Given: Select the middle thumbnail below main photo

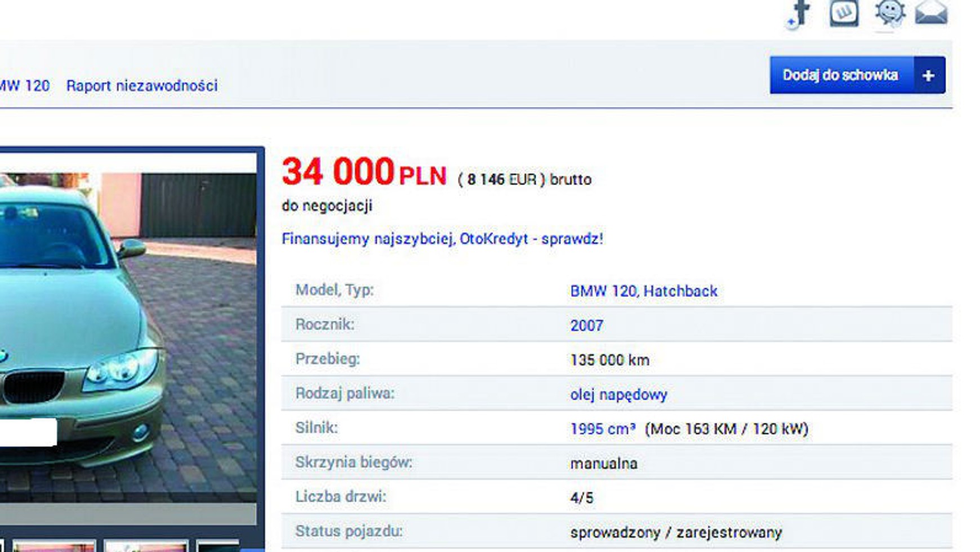Looking at the screenshot, I should pyautogui.click(x=146, y=546).
